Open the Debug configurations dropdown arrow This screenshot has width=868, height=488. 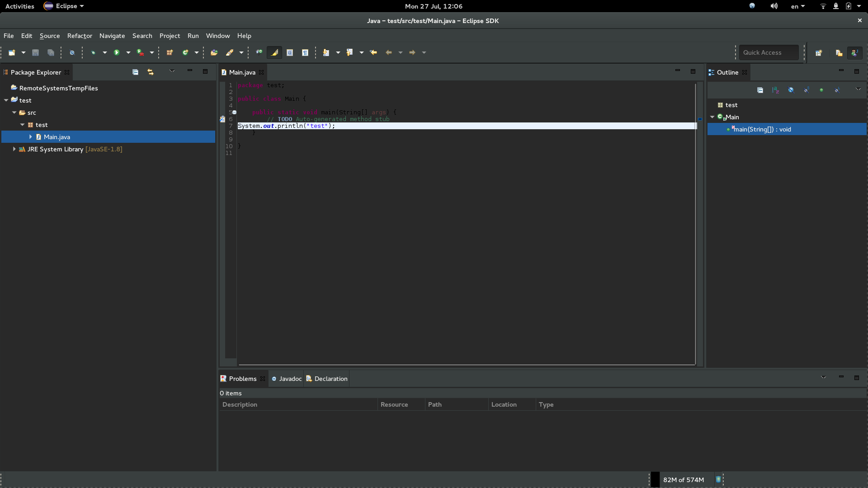tap(105, 52)
